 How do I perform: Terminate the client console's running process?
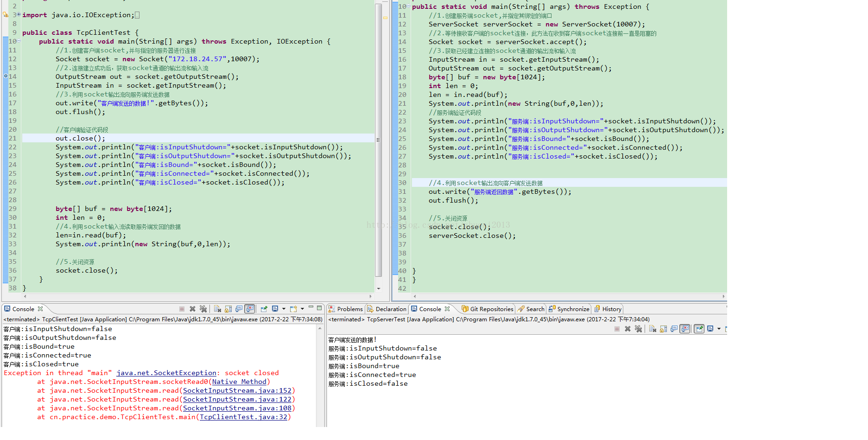coord(182,309)
